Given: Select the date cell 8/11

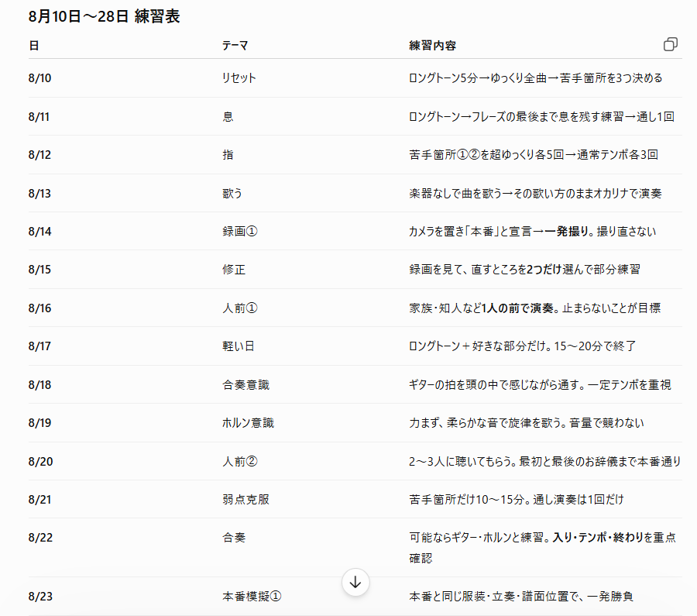Looking at the screenshot, I should pos(39,116).
